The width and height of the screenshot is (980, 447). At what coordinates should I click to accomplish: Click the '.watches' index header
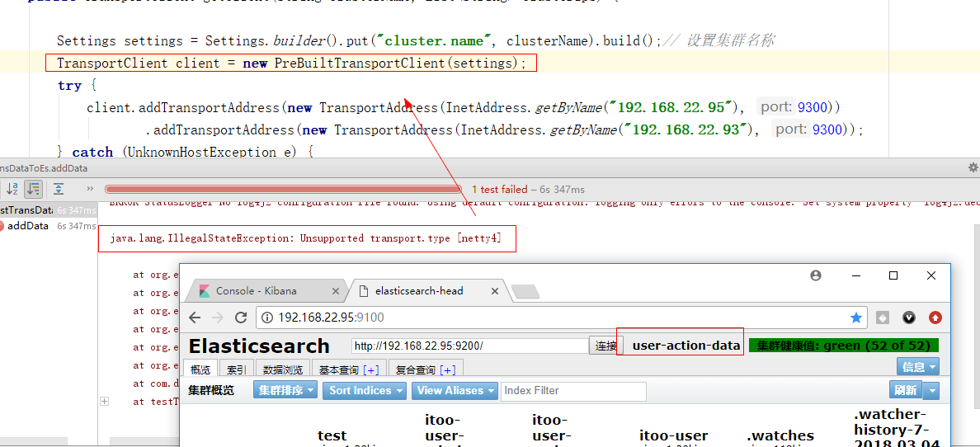[x=780, y=435]
